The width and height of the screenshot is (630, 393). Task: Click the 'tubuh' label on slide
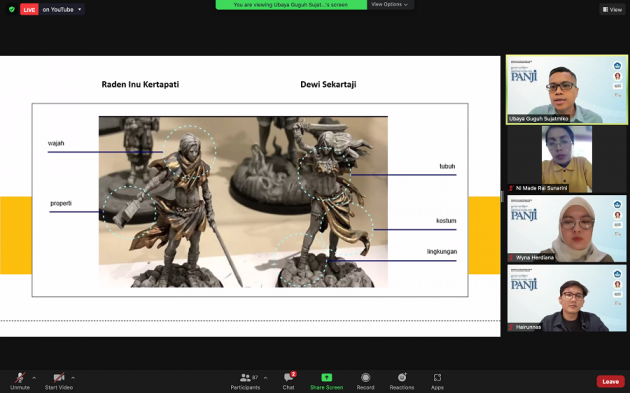pos(447,166)
